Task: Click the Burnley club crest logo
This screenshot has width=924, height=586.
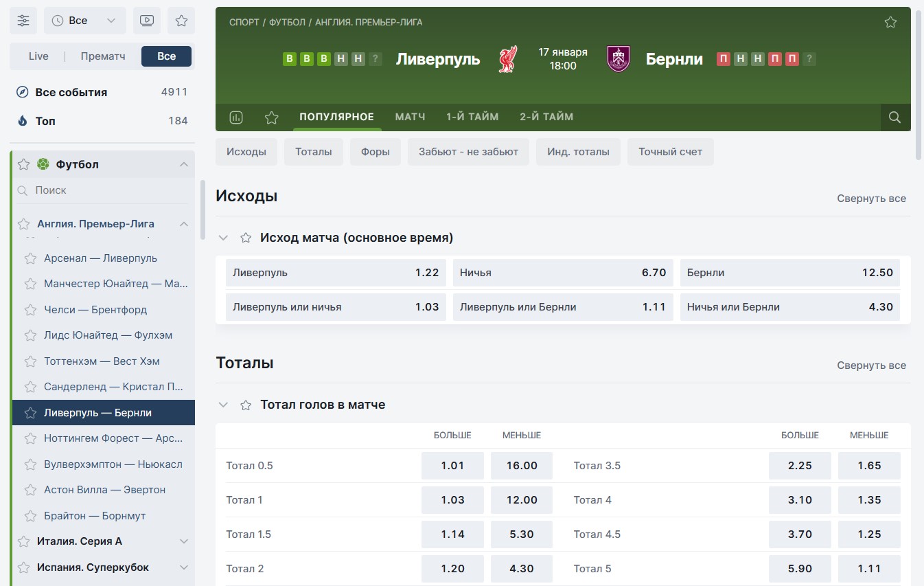Action: click(x=619, y=59)
